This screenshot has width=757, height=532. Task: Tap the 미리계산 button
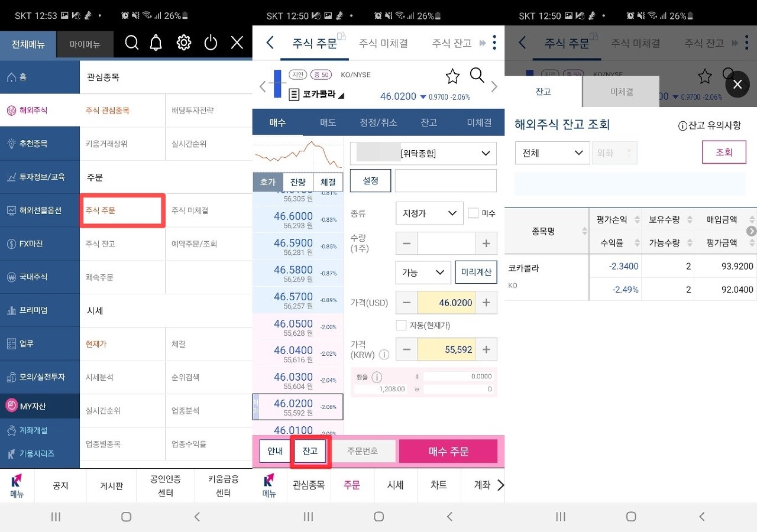pos(476,273)
